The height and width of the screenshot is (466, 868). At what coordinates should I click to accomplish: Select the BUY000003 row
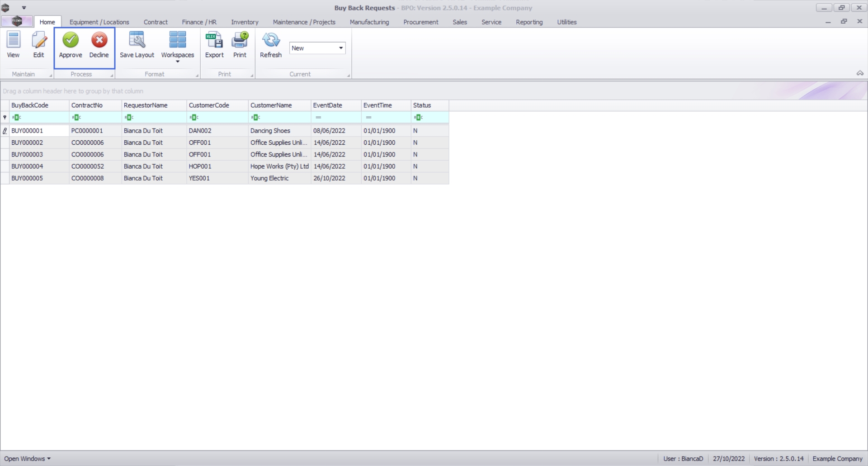click(x=225, y=154)
